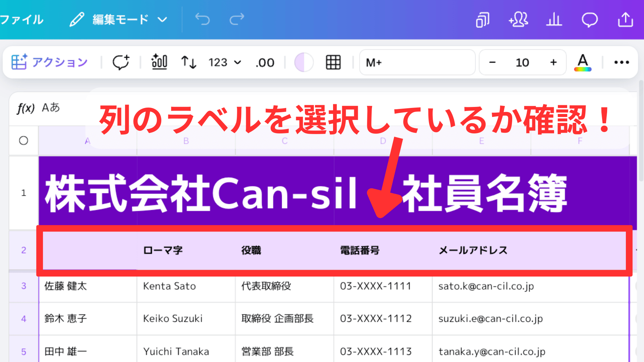Click the pencil edit mode icon
This screenshot has width=644, height=362.
click(77, 19)
